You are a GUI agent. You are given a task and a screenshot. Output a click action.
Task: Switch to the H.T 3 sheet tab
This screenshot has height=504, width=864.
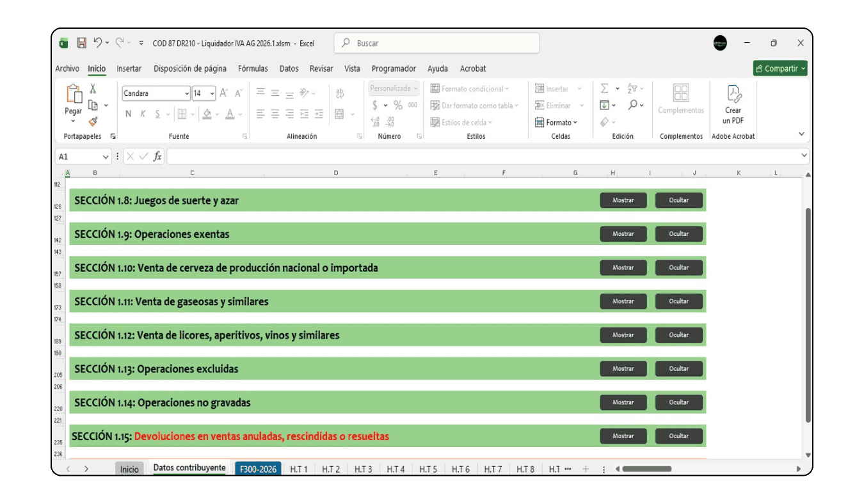[363, 469]
